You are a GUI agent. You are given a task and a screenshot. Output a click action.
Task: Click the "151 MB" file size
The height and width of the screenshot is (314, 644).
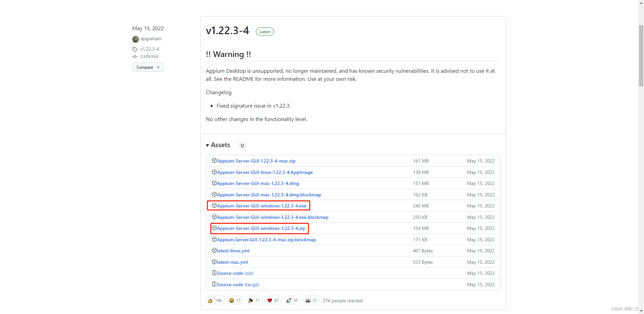click(x=421, y=184)
